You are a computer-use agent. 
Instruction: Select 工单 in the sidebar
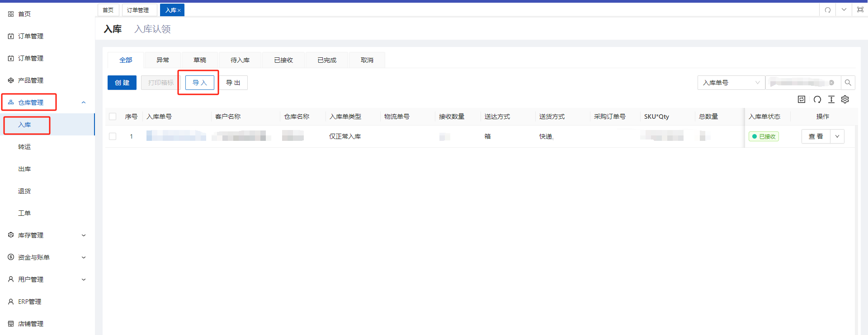pos(24,213)
